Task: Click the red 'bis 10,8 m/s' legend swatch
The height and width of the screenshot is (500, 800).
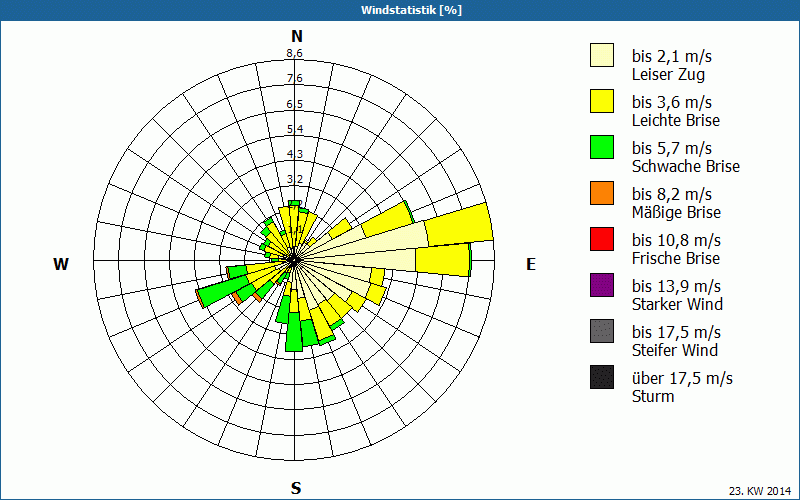Action: [x=602, y=239]
